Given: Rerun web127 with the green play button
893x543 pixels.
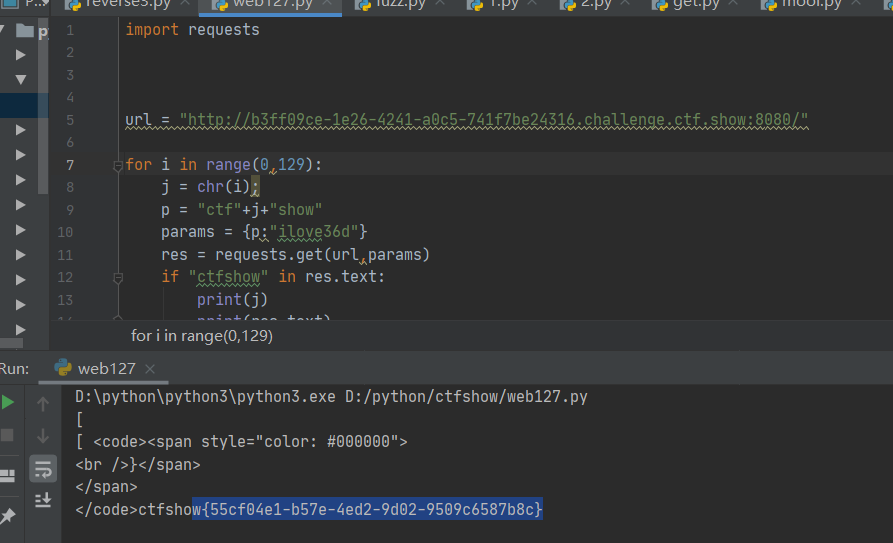Looking at the screenshot, I should (7, 402).
